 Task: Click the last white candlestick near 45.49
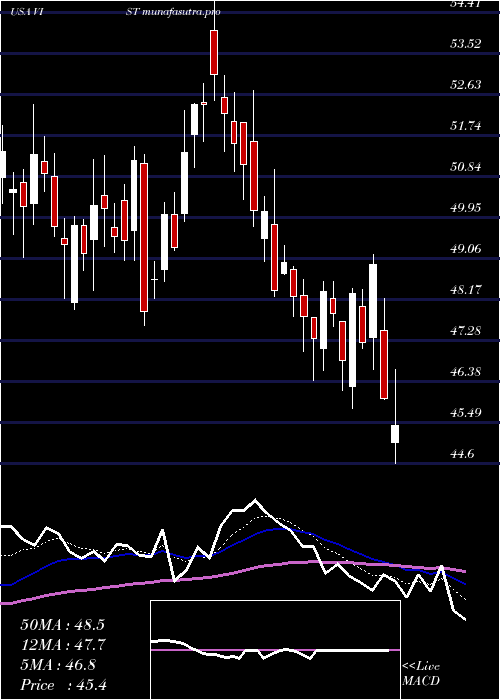(395, 434)
